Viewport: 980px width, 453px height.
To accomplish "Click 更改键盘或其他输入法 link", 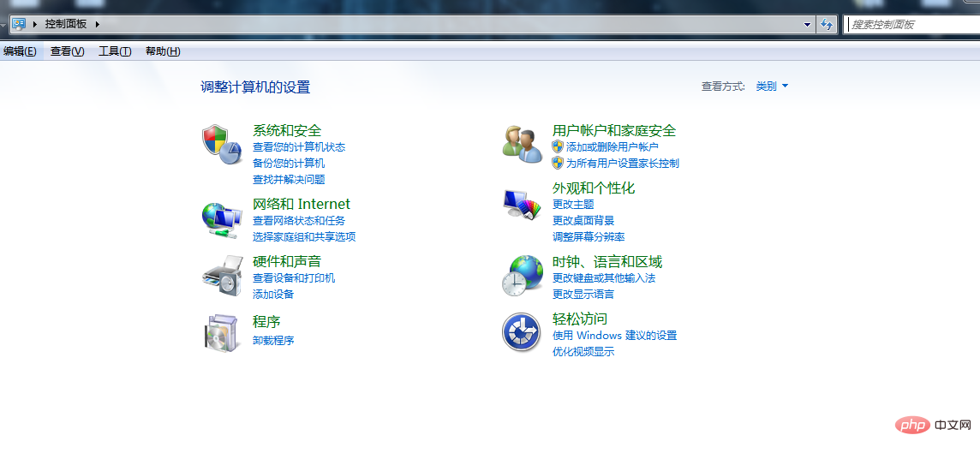I will [x=605, y=278].
